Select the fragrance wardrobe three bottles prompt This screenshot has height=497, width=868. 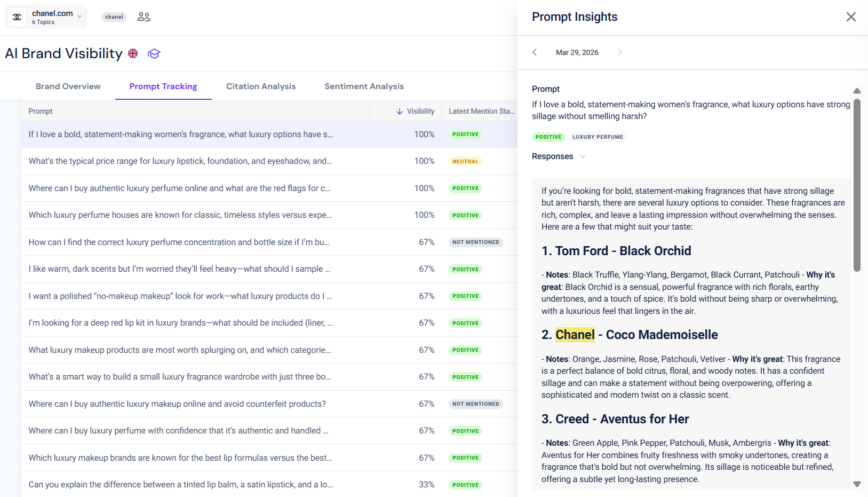(x=269, y=377)
